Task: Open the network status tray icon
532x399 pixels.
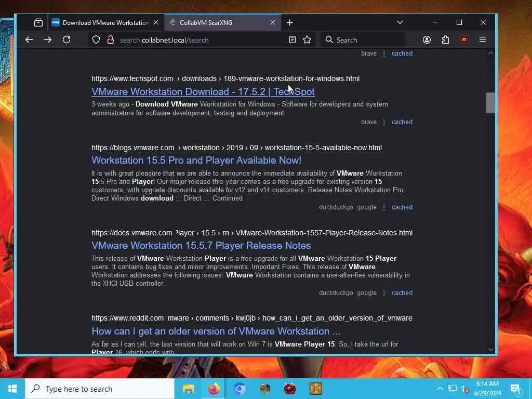Action: pyautogui.click(x=453, y=389)
